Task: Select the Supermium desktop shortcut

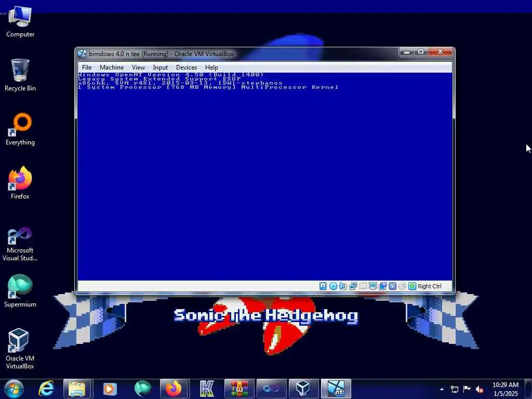Action: (20, 291)
